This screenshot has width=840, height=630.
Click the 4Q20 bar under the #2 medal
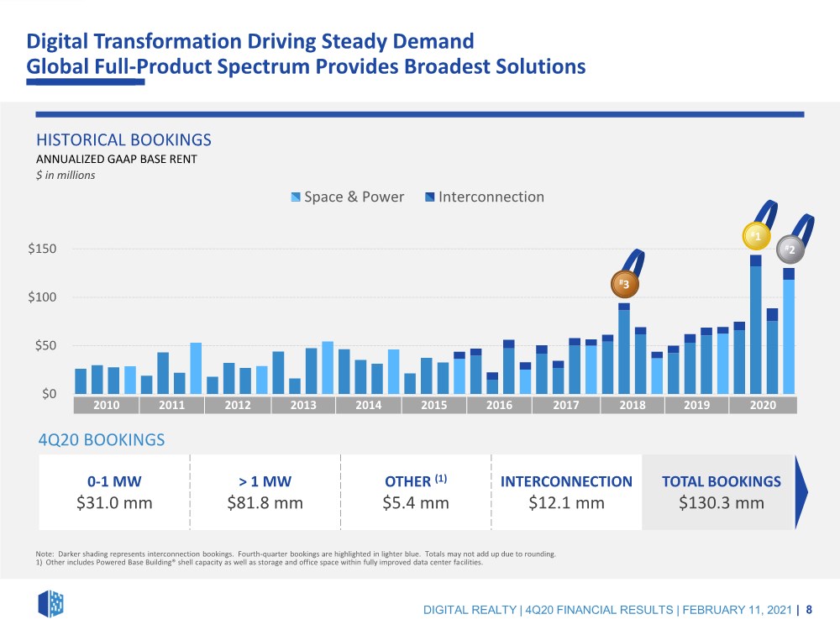coord(789,331)
